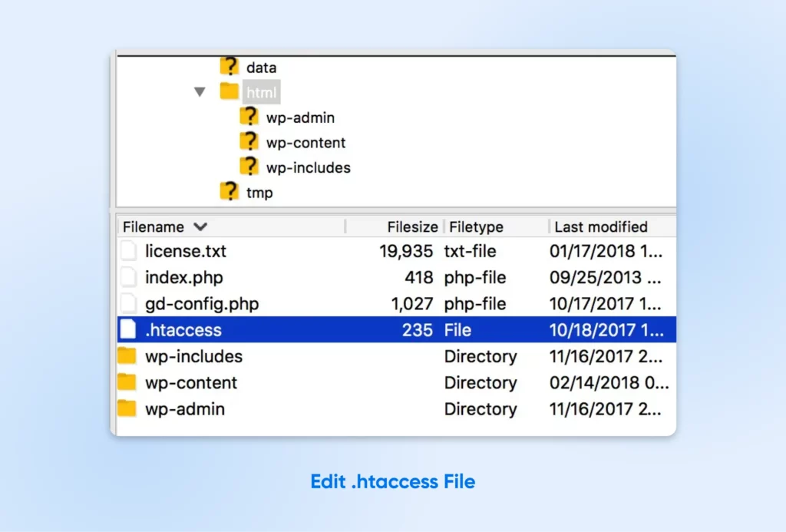This screenshot has height=532, width=786.
Task: Click the .htaccess file icon
Action: (128, 329)
